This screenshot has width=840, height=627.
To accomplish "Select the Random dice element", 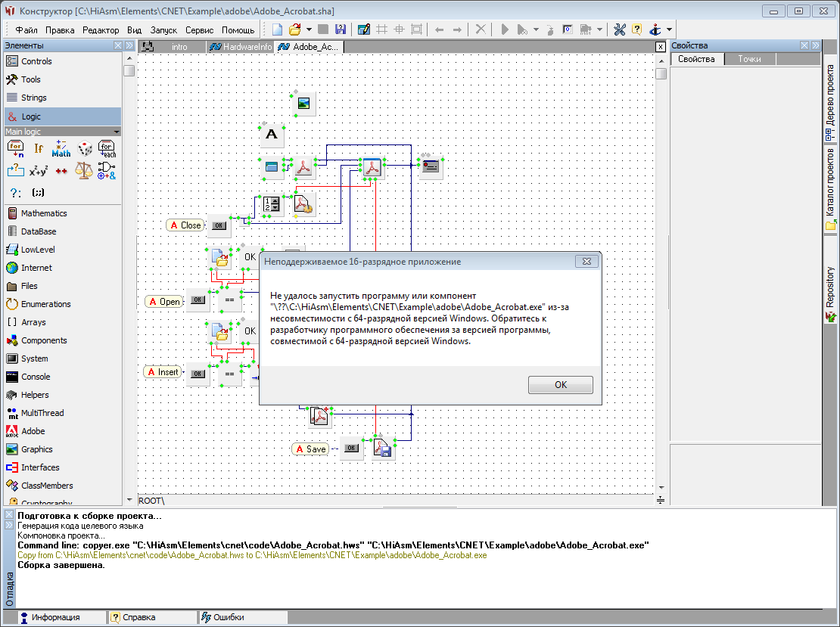I will coord(85,148).
